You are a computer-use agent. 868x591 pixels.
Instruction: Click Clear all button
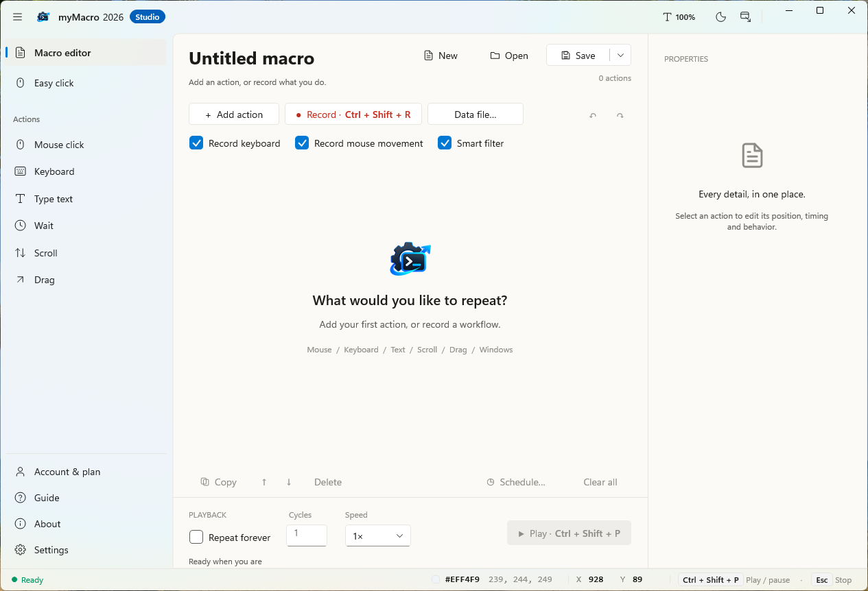pos(600,482)
